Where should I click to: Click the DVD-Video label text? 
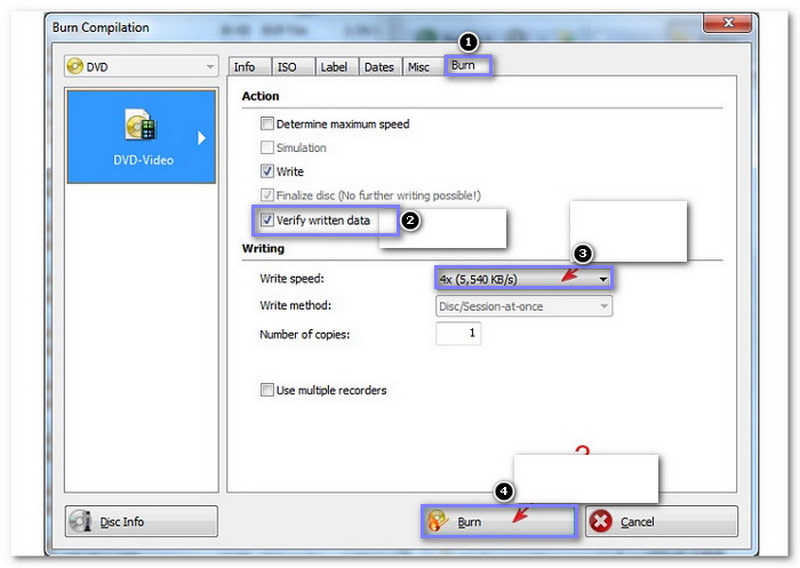pos(143,160)
